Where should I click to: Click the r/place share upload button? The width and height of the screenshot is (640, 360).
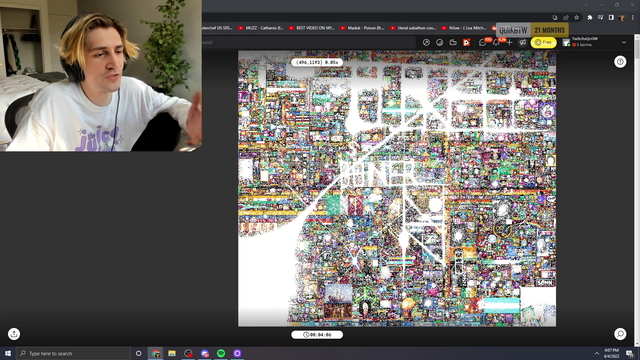[14, 334]
